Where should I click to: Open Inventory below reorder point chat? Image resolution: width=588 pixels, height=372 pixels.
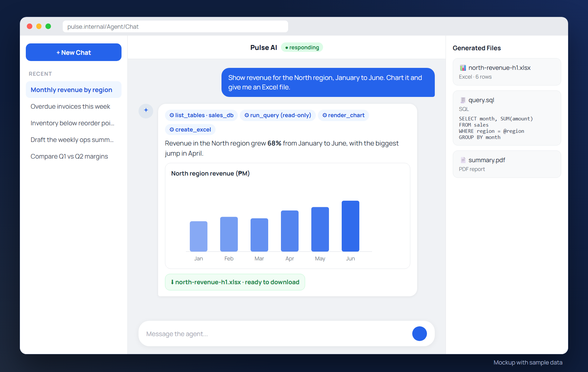73,123
